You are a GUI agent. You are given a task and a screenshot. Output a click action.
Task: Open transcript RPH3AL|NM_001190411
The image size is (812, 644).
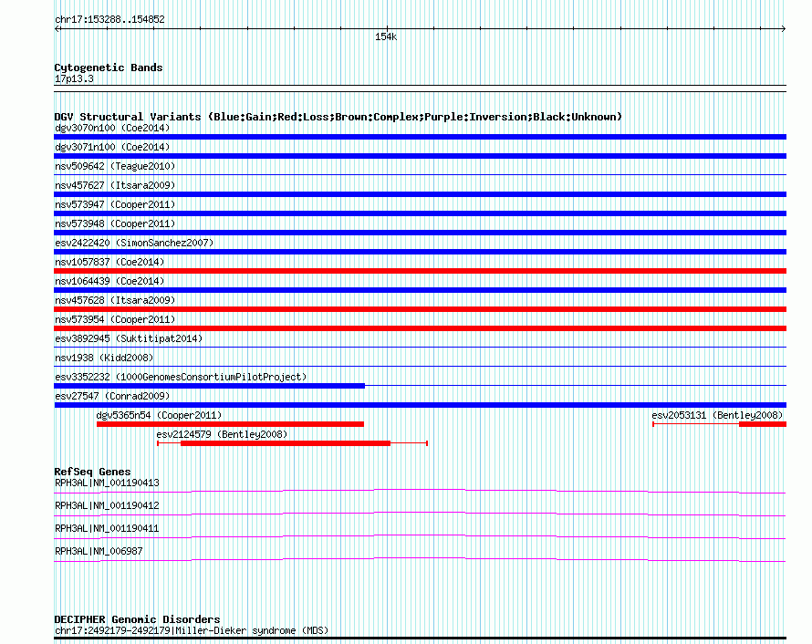tap(107, 528)
